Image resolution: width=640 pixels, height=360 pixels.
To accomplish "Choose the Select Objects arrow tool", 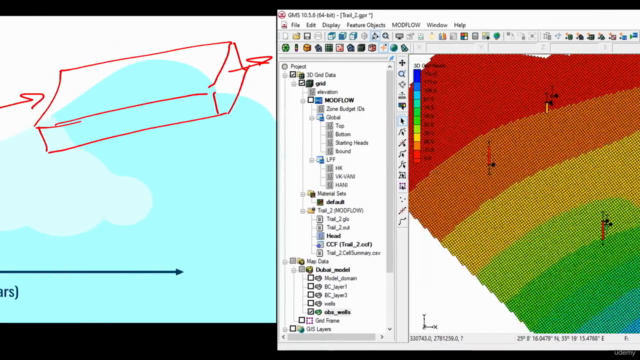I will [x=402, y=121].
